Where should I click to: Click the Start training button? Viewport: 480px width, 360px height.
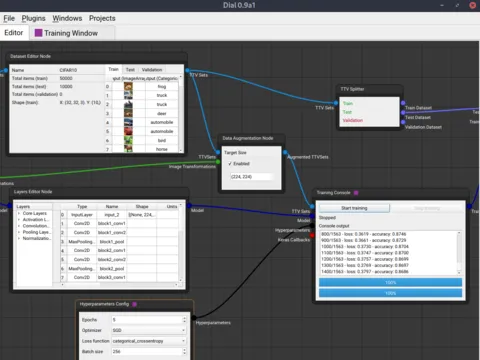tap(354, 208)
